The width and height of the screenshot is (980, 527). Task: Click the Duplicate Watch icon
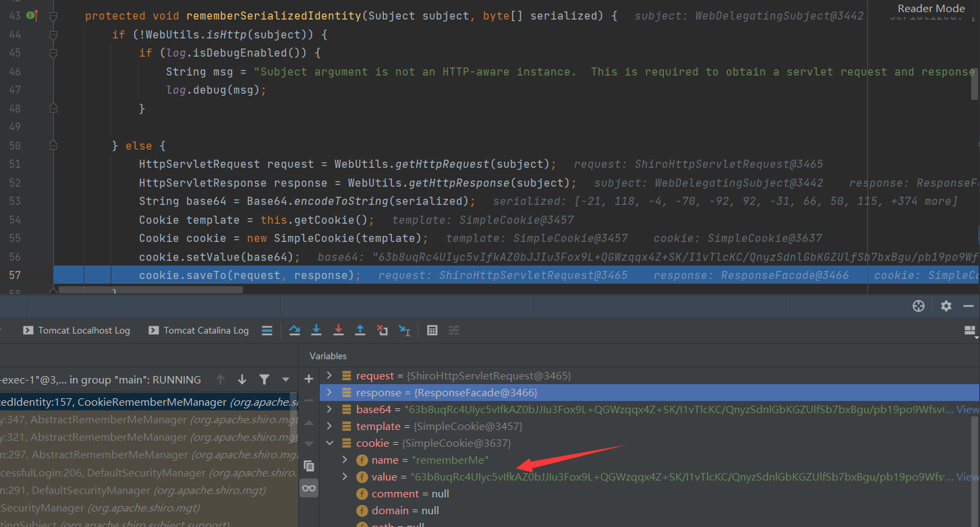coord(309,466)
